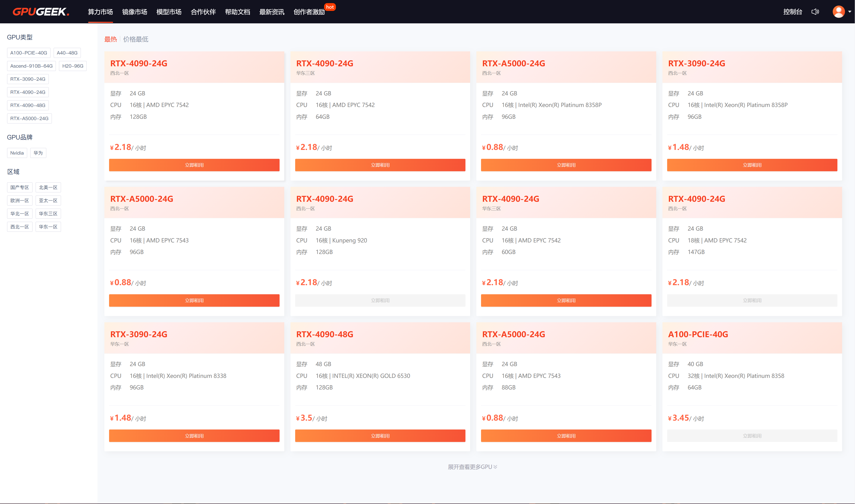Click disabled rent button for Kunpeng 920 card
Screen dimensions: 855x504
pos(380,300)
